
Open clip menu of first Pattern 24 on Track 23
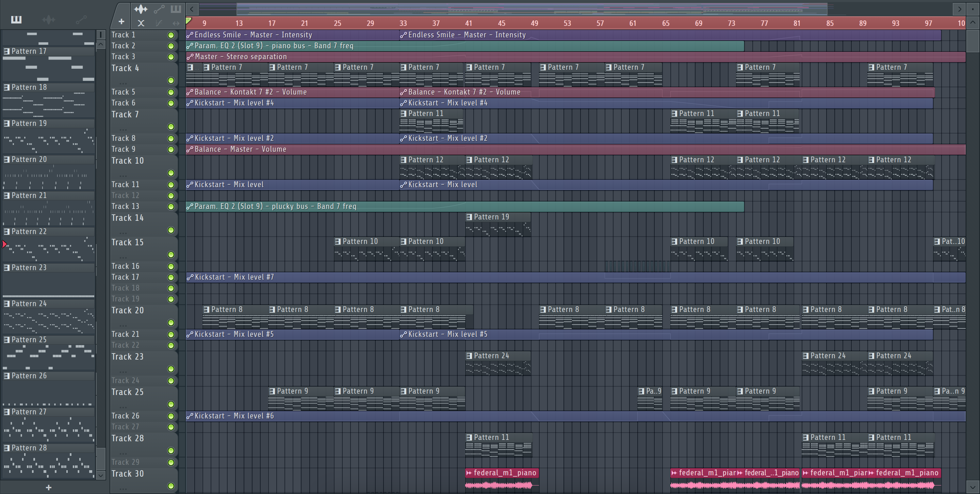pos(469,356)
